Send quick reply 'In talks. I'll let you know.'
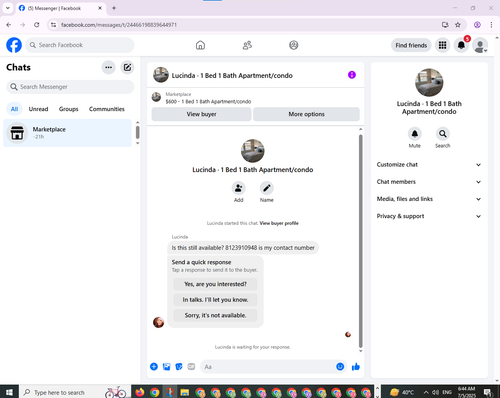This screenshot has width=500, height=398. coord(215,300)
